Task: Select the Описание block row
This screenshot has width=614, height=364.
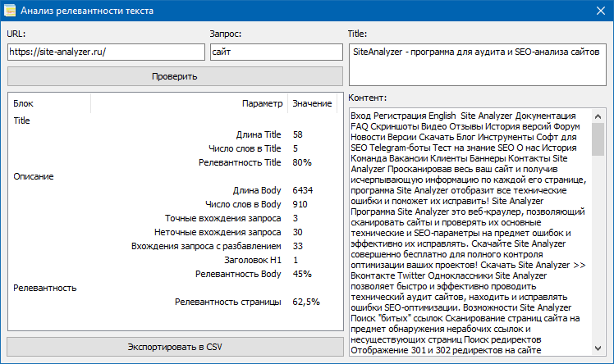Action: coord(175,176)
